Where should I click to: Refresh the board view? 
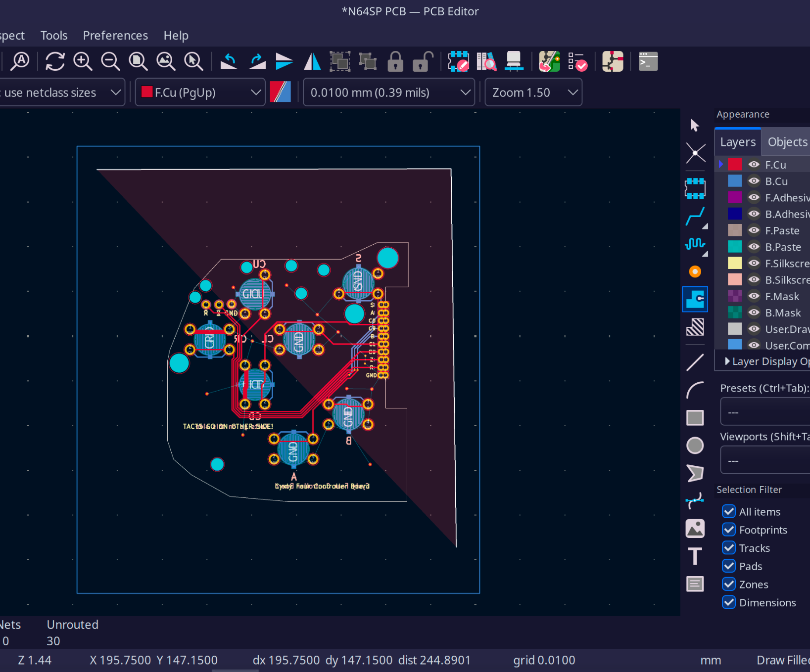(55, 61)
